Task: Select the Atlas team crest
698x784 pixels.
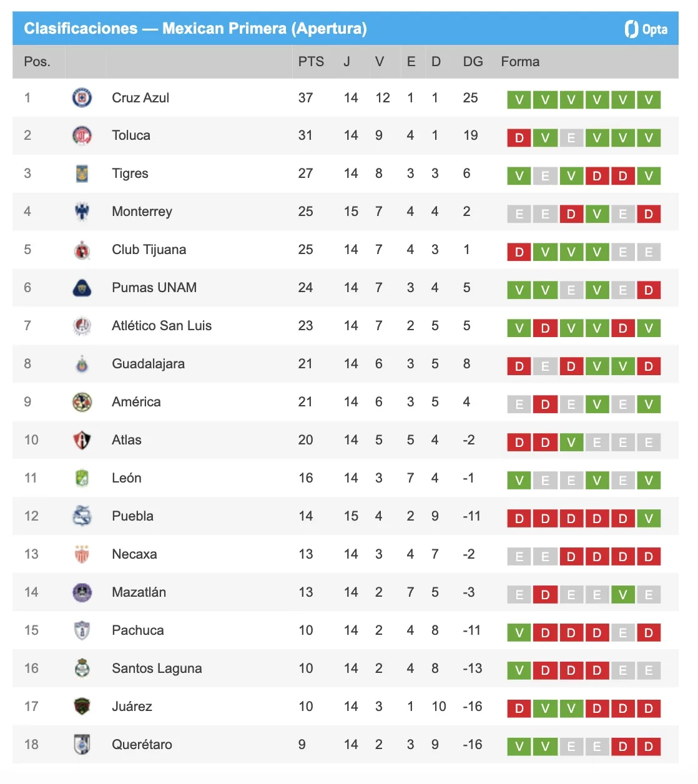Action: click(x=82, y=440)
